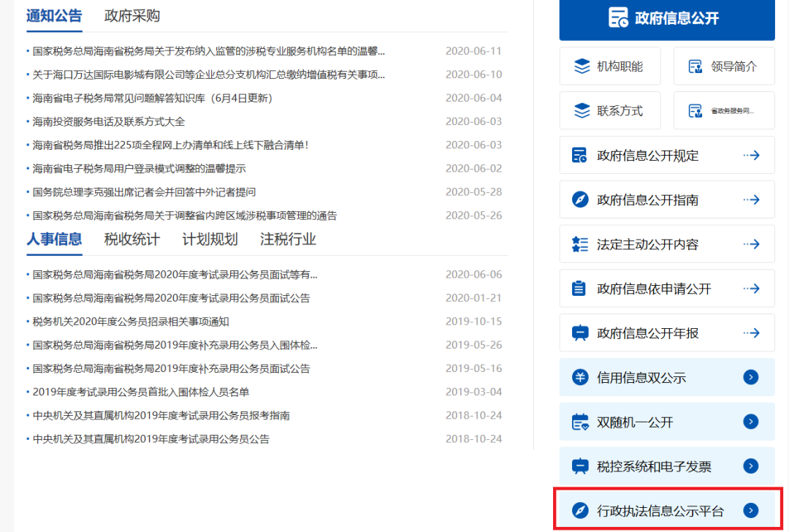
Task: Click the arrow on 法定主动公开内容 row
Action: pos(751,244)
